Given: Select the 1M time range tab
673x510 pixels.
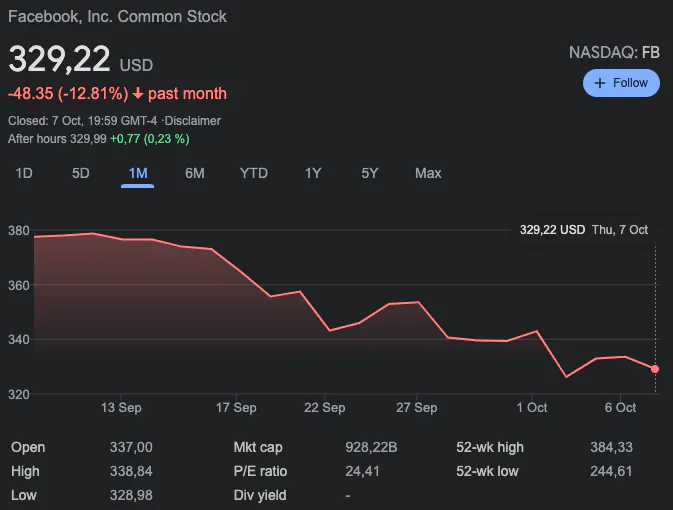Looking at the screenshot, I should (138, 173).
